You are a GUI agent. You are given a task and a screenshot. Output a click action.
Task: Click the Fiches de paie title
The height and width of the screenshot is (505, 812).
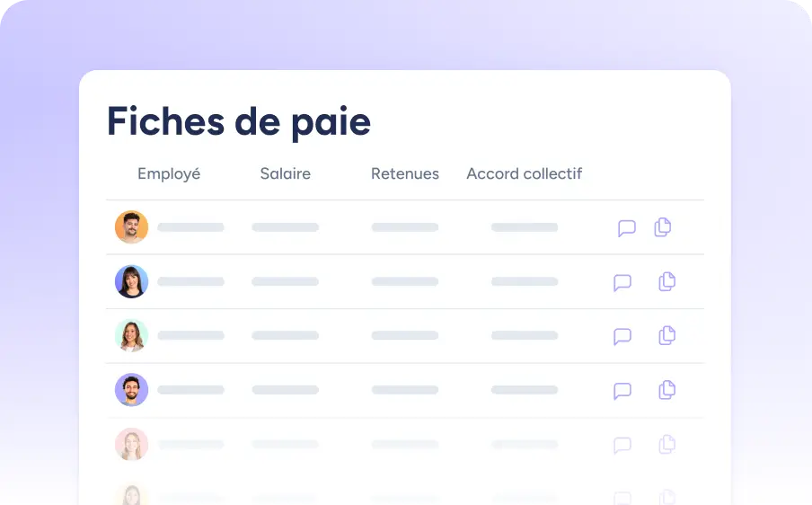(239, 121)
